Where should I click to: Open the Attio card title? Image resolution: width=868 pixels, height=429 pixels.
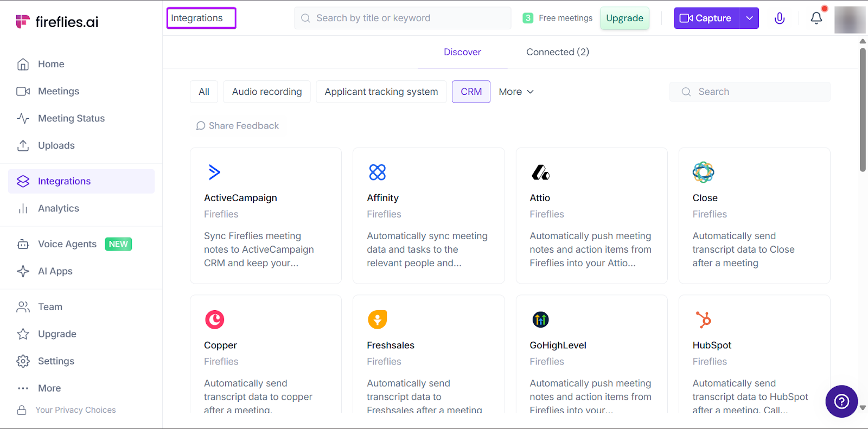540,198
